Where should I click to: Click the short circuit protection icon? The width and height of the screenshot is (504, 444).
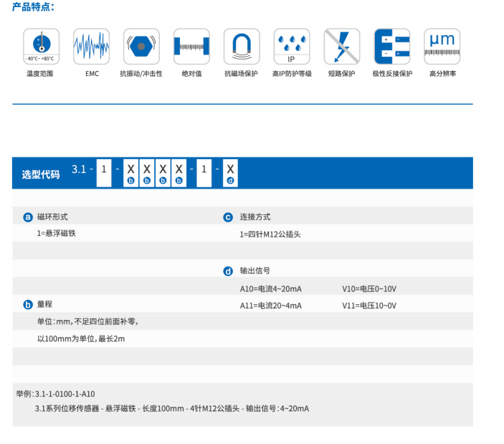pos(341,47)
